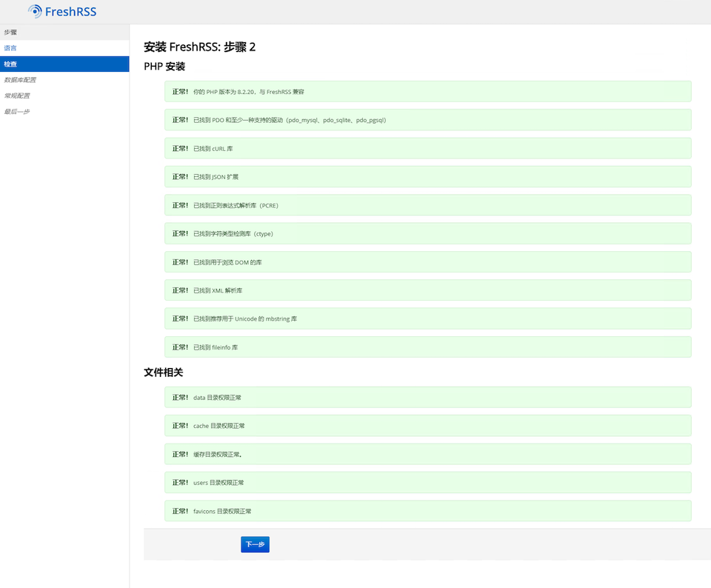The width and height of the screenshot is (711, 588).
Task: Click the data 目录权限正常 message
Action: tap(427, 398)
